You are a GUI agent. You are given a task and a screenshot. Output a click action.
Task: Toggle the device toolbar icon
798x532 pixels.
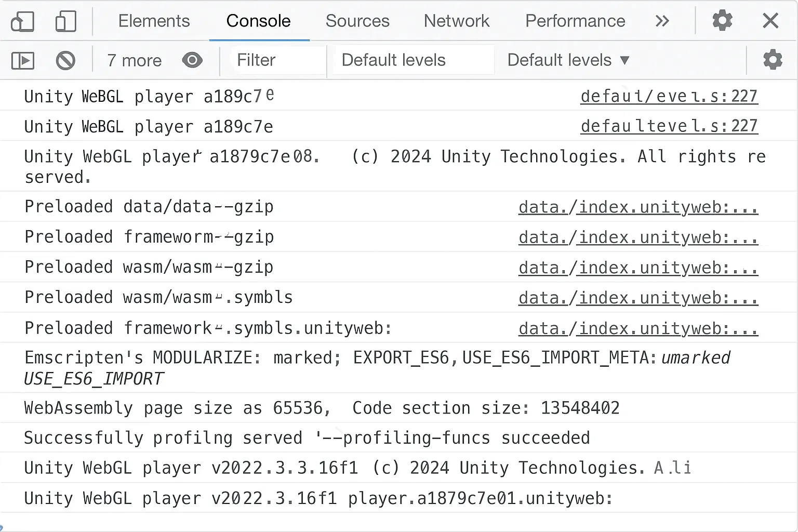[x=65, y=21]
